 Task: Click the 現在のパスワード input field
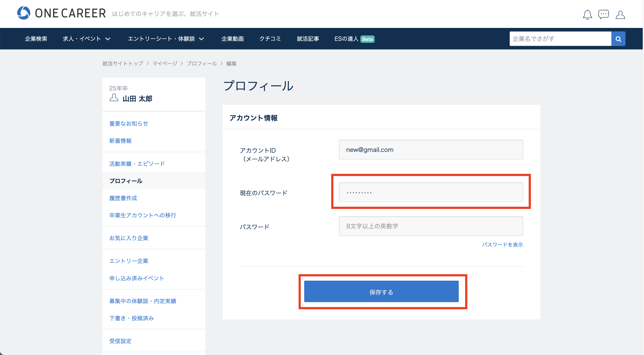pyautogui.click(x=431, y=192)
